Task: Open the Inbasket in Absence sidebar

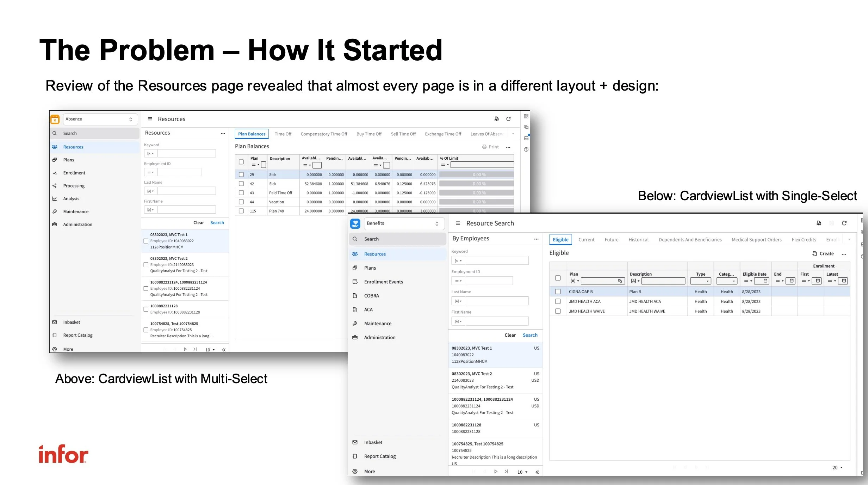Action: point(72,322)
